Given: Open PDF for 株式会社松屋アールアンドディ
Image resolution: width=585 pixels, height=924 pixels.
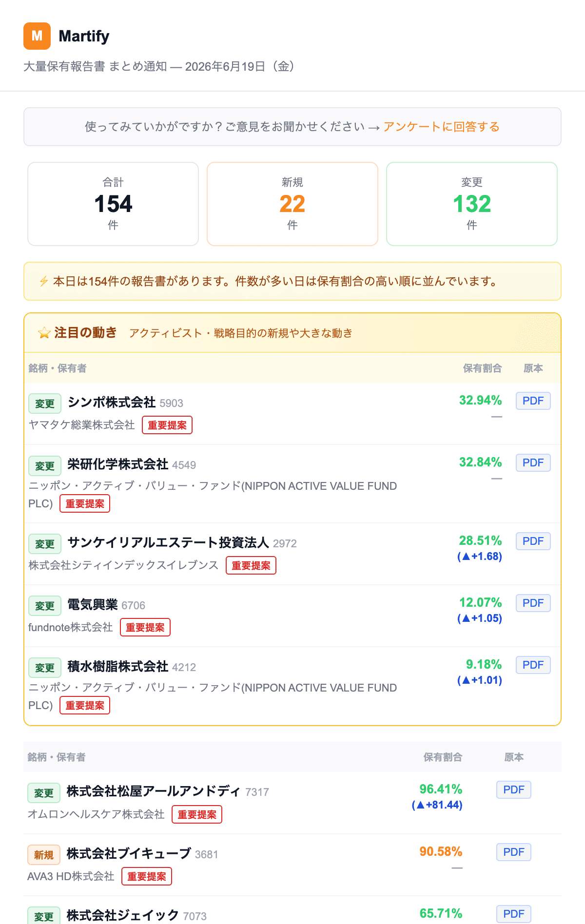Looking at the screenshot, I should click(514, 789).
